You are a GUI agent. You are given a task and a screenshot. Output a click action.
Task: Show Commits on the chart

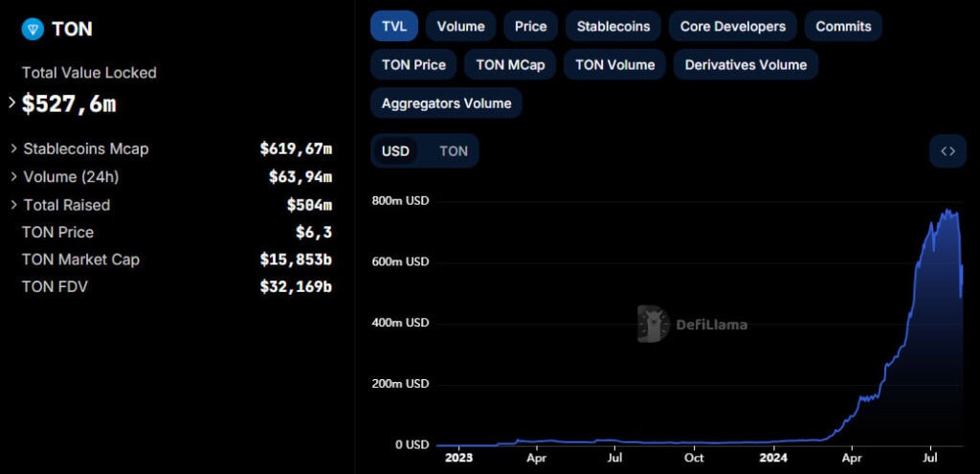(x=843, y=27)
